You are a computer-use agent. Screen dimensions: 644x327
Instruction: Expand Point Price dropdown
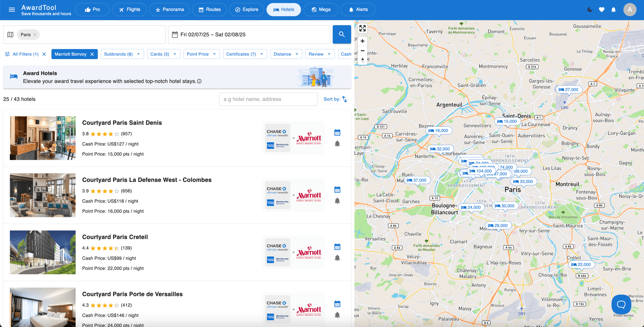pyautogui.click(x=201, y=54)
